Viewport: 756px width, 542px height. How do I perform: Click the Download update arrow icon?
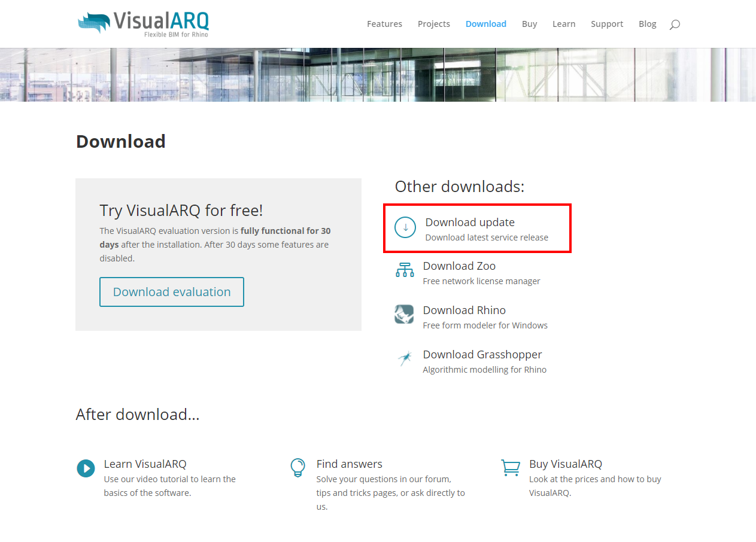click(x=405, y=227)
